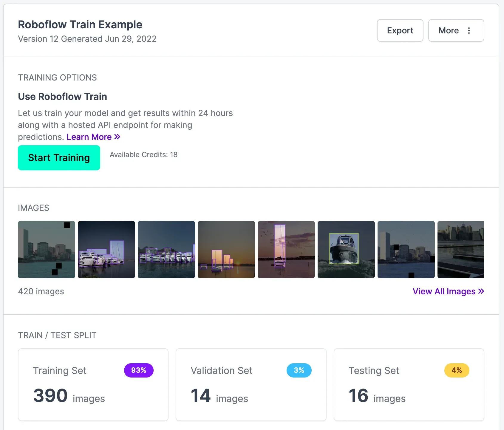
Task: Open last thumbnail of skyline and dock
Action: 461,250
